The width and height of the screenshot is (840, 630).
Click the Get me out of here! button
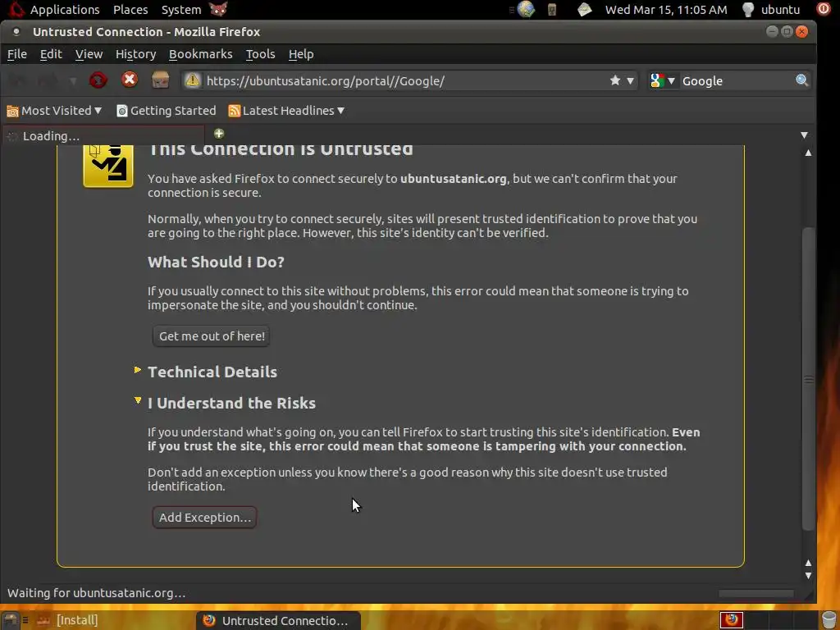pos(211,336)
